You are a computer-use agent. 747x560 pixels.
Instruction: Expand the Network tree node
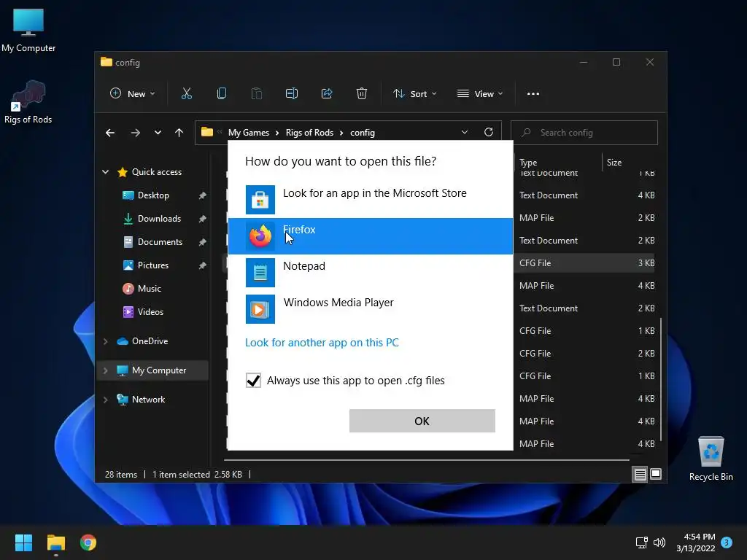[105, 400]
